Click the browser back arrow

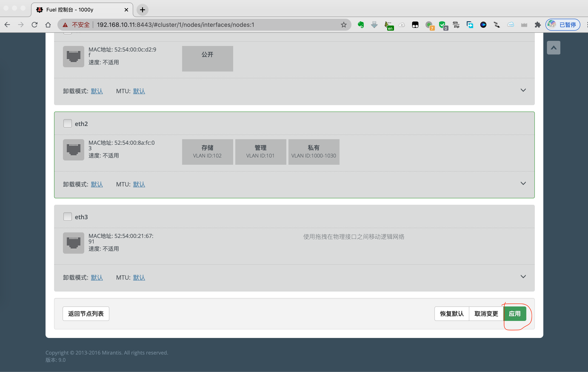pyautogui.click(x=7, y=25)
